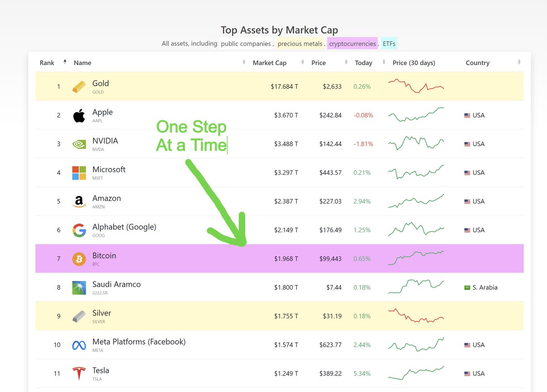Click the NVIDIA logo icon
The height and width of the screenshot is (392, 547).
point(79,144)
